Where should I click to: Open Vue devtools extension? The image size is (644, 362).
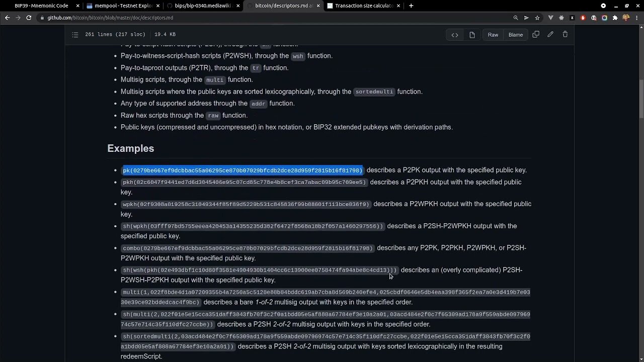pos(550,18)
